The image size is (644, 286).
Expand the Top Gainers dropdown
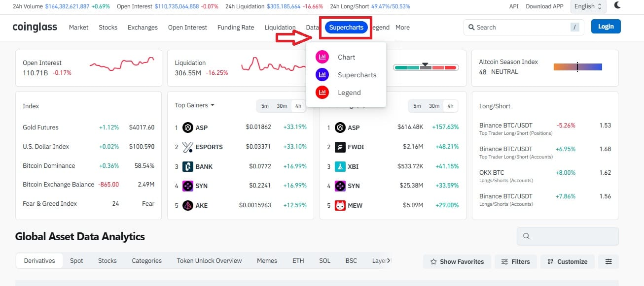pos(194,105)
